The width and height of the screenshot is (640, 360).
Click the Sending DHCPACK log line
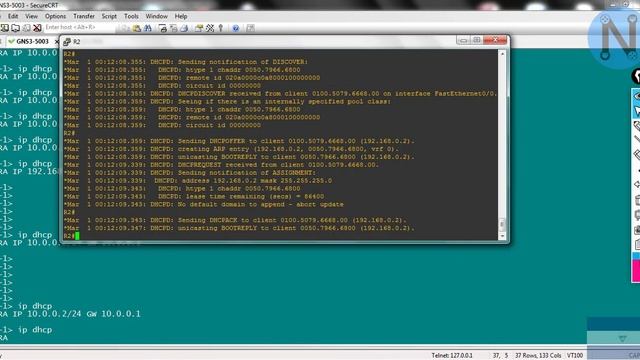coord(235,220)
